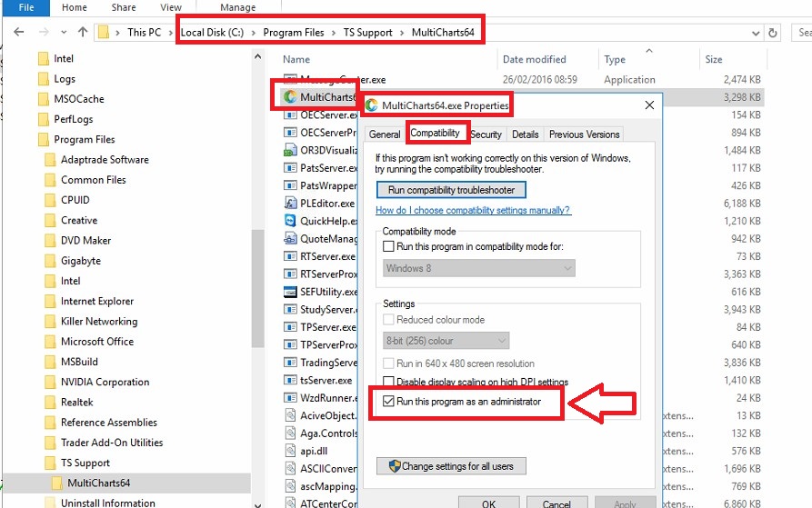Click the forward navigation arrow
Viewport: 812px width, 508px height.
click(44, 32)
